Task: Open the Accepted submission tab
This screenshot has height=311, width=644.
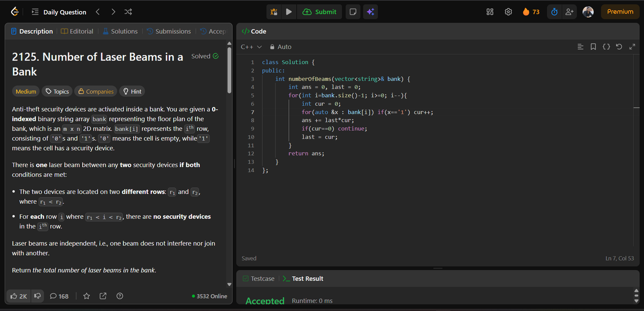Action: point(213,32)
